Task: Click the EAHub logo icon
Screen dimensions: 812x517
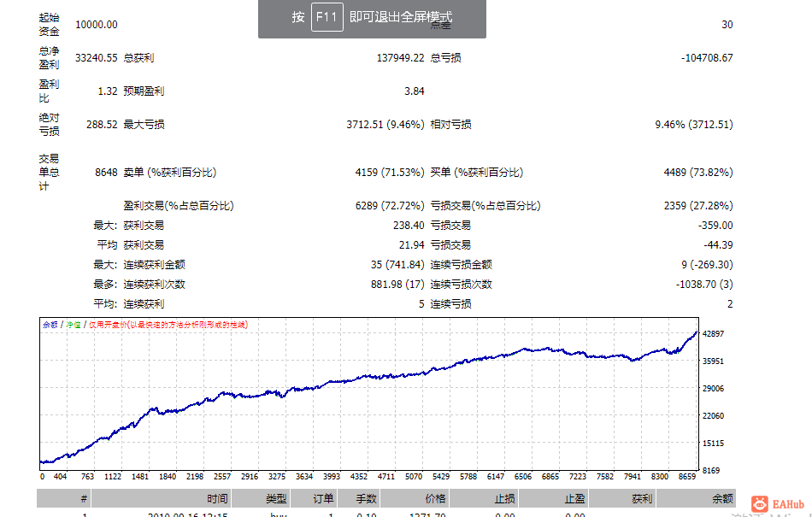Action: pyautogui.click(x=760, y=503)
